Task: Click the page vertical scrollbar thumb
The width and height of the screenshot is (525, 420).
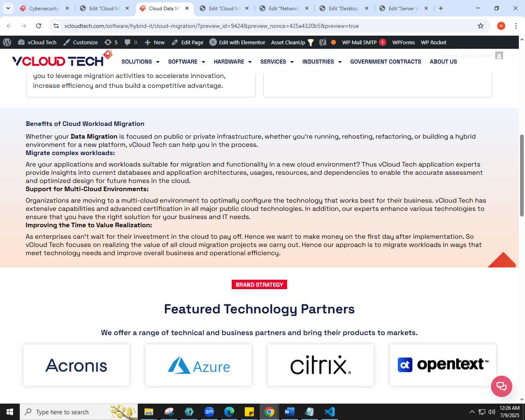Action: [x=522, y=175]
